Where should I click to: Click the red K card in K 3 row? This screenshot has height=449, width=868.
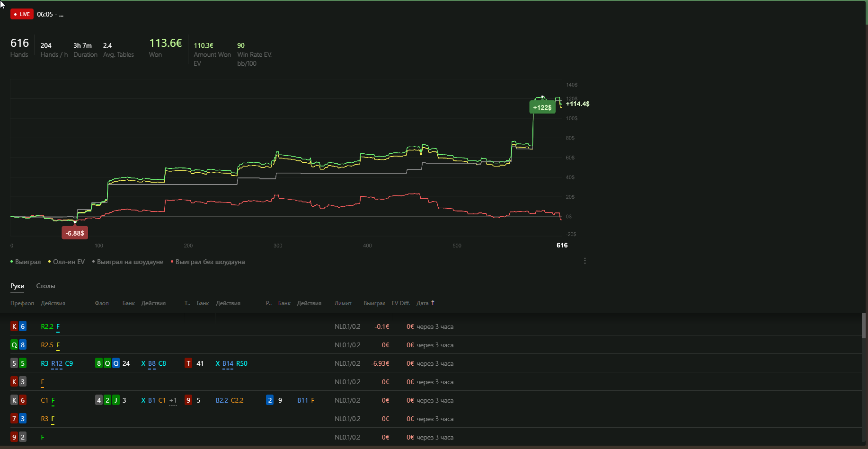click(x=14, y=382)
